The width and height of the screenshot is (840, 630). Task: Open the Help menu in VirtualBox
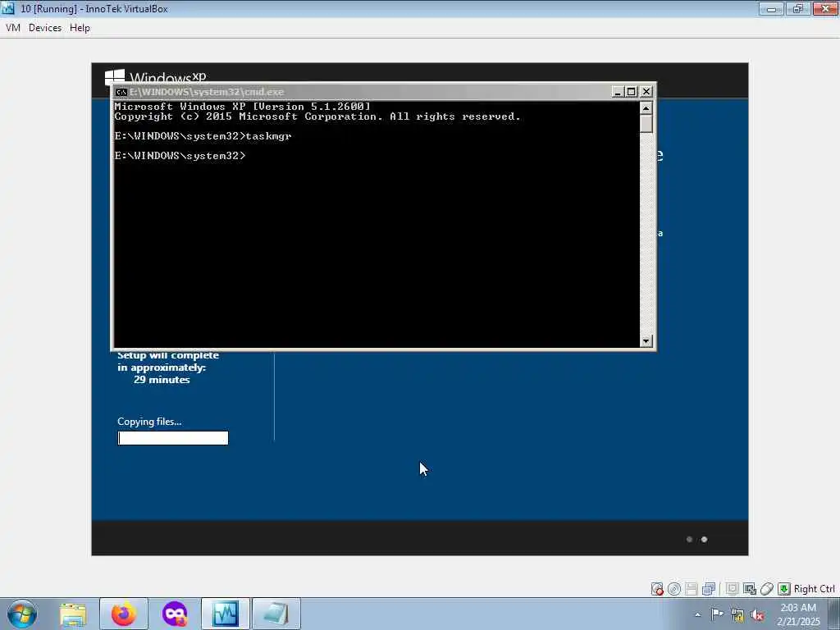tap(80, 28)
